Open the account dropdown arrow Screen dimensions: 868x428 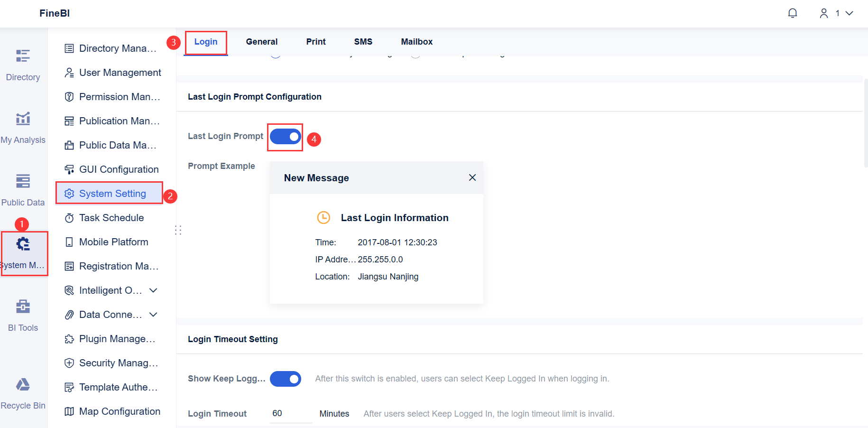click(849, 13)
